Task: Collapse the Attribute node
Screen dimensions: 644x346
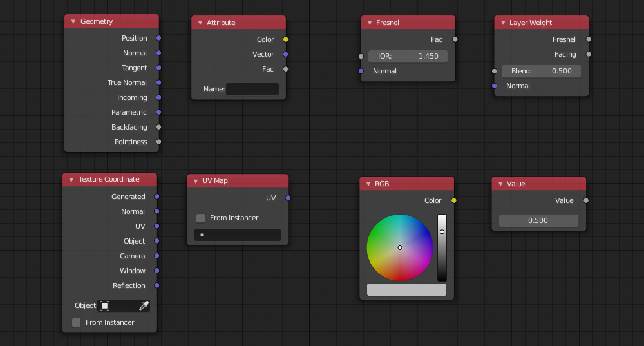Action: [200, 23]
